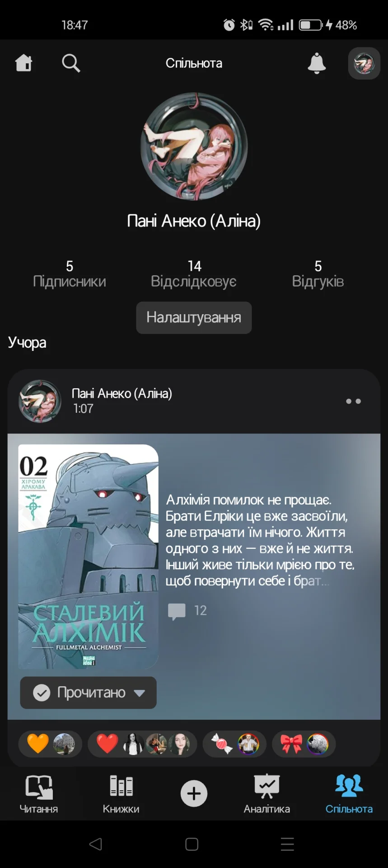This screenshot has width=388, height=868.
Task: Open Налаштування button
Action: pyautogui.click(x=194, y=318)
